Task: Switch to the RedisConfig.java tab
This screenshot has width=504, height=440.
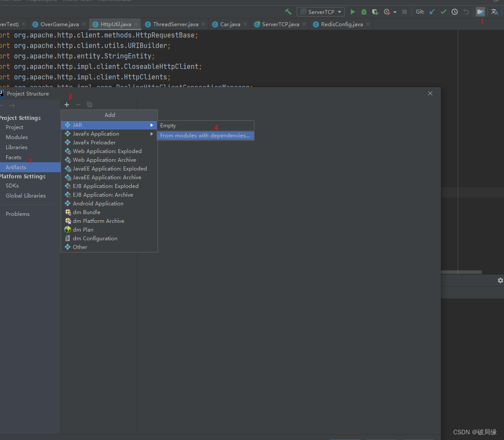Action: click(x=342, y=24)
